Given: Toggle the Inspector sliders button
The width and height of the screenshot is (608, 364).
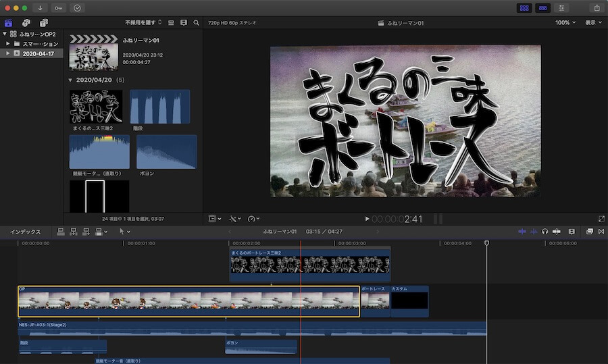Looking at the screenshot, I should coord(561,7).
